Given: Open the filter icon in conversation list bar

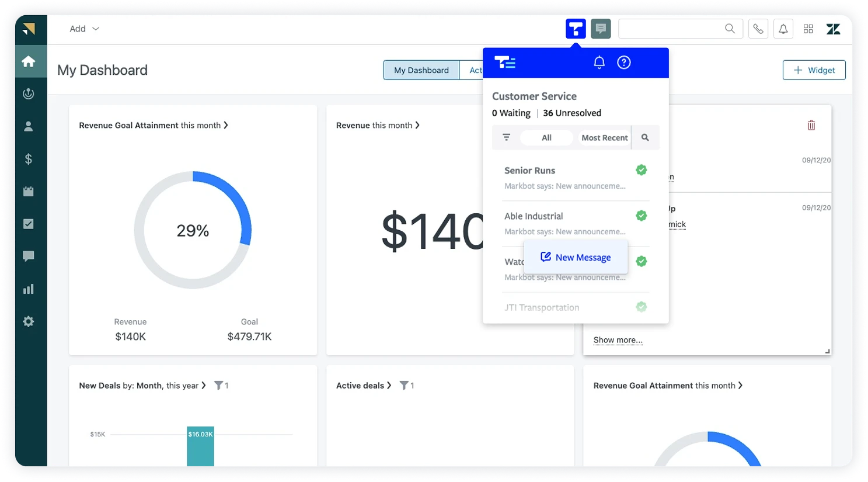Looking at the screenshot, I should pos(507,137).
